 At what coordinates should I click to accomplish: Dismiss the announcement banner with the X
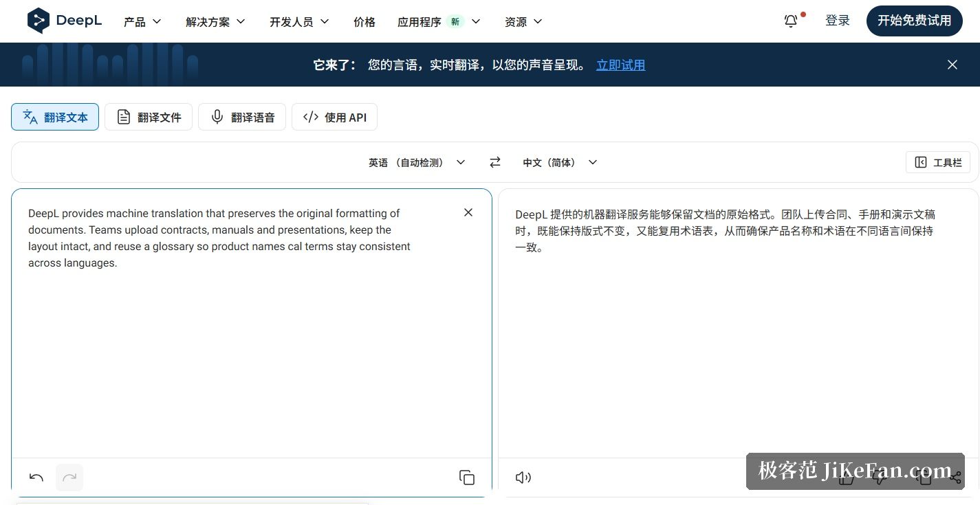tap(952, 65)
